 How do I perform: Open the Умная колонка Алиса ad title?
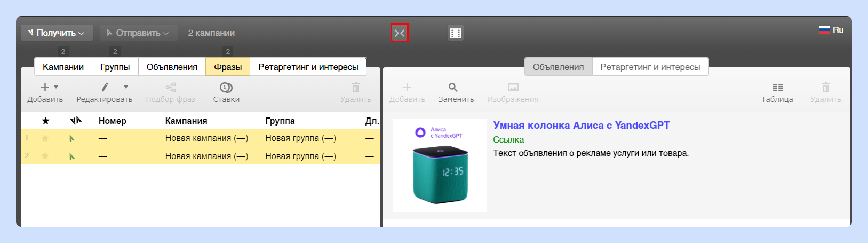582,126
